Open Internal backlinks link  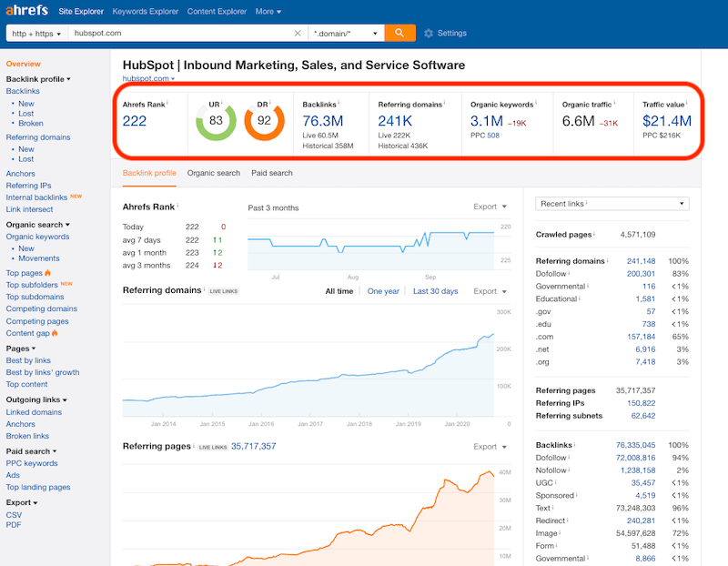coord(36,197)
